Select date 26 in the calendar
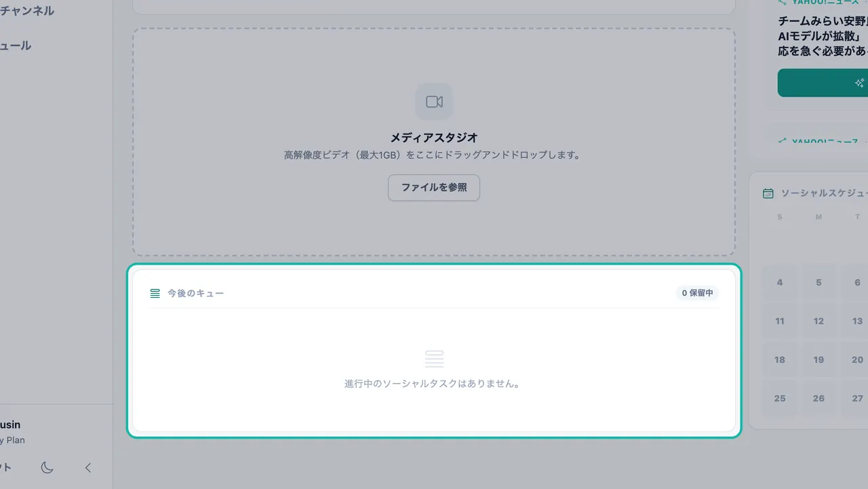 coord(818,398)
